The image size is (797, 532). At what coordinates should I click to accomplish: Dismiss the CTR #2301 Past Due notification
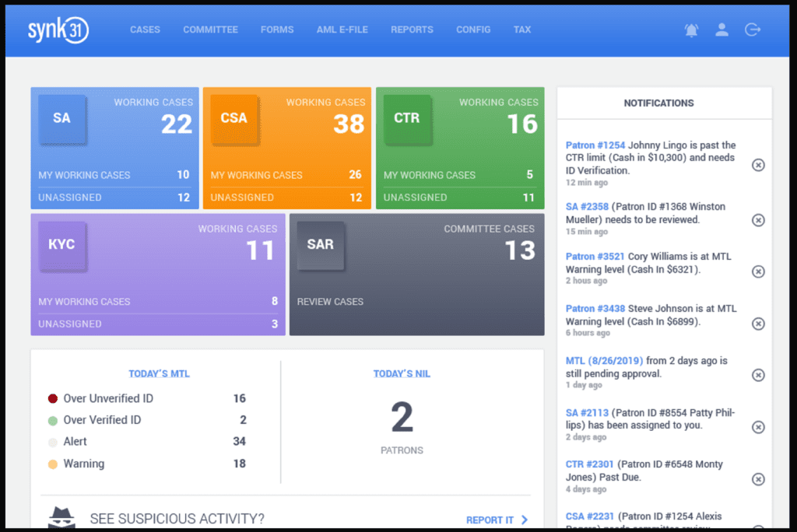click(x=758, y=479)
